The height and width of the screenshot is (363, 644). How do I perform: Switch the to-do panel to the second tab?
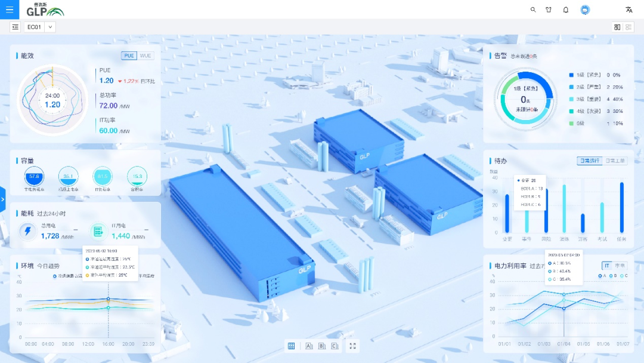tap(615, 161)
